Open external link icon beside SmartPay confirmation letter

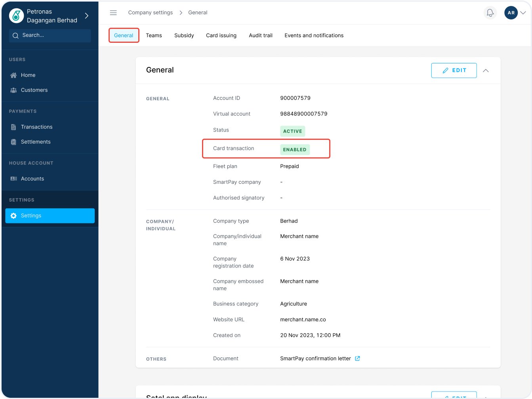(x=357, y=359)
